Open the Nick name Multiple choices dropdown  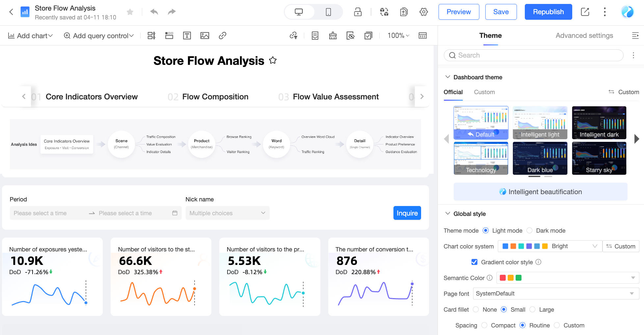(228, 213)
